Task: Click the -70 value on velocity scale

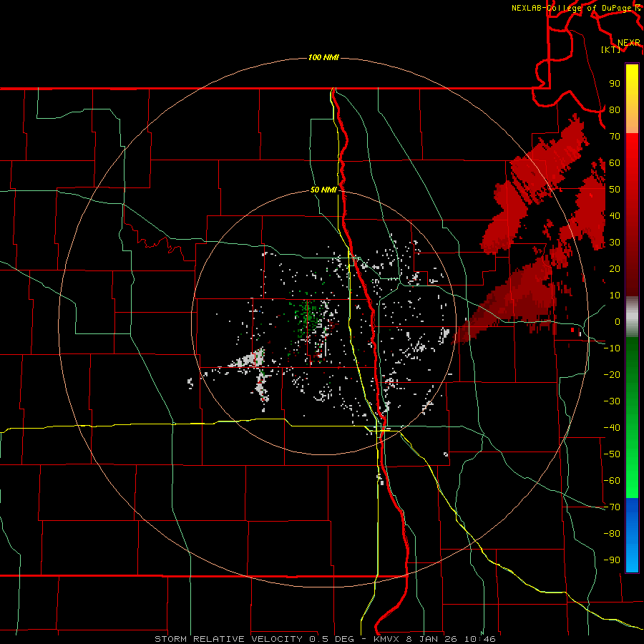Action: pos(612,507)
